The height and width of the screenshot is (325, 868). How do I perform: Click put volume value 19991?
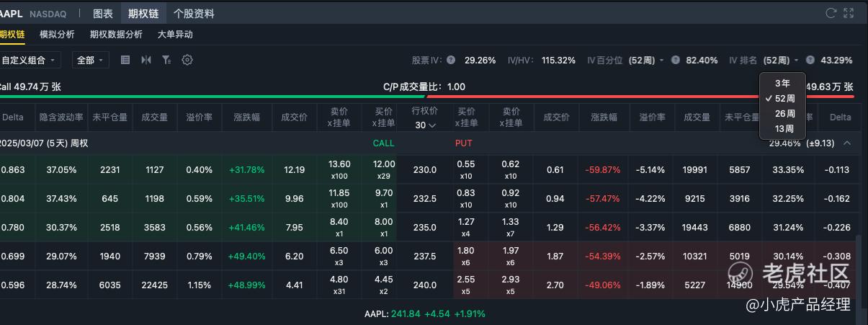point(697,170)
